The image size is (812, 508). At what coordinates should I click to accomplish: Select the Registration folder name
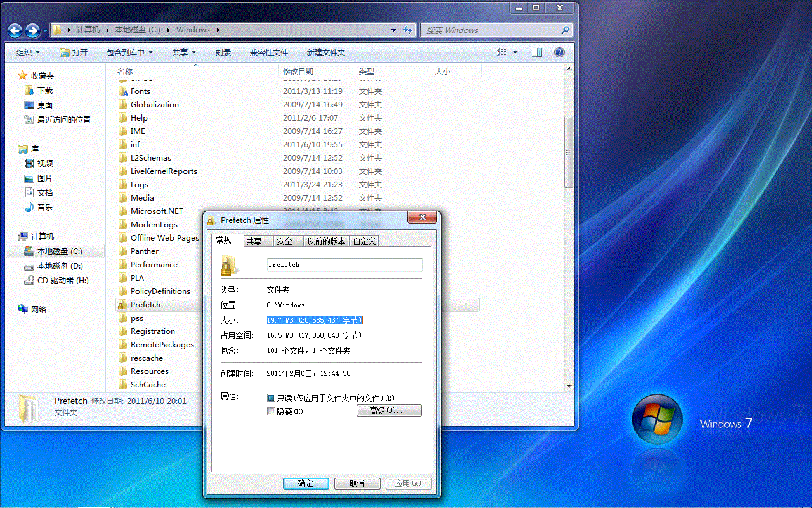(x=153, y=331)
